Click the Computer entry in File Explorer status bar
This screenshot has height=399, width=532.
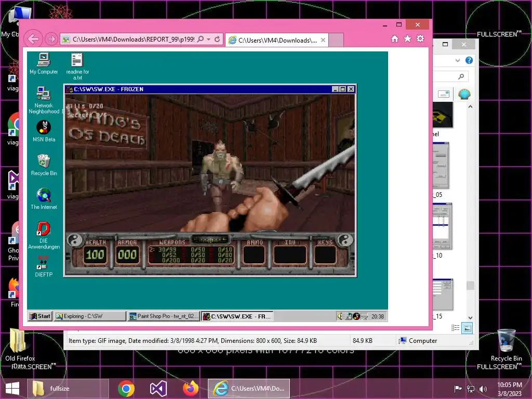point(418,341)
